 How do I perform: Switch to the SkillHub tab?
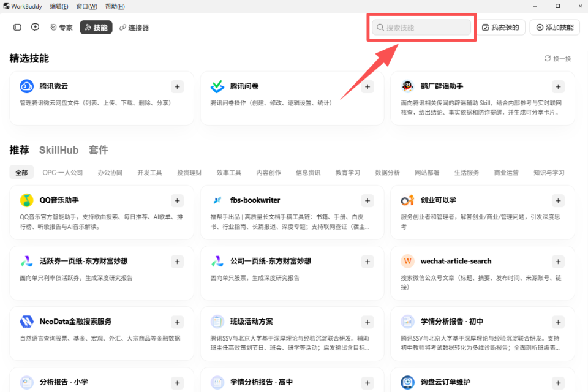coord(59,150)
